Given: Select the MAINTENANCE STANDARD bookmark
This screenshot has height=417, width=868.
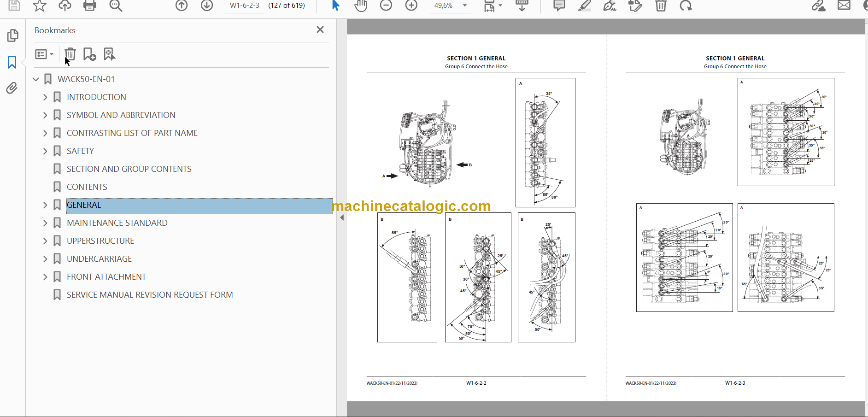Looking at the screenshot, I should point(117,223).
